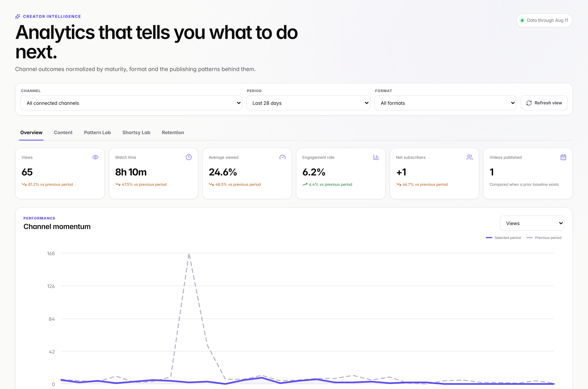588x389 pixels.
Task: Click the 84 y-axis label
Action: [52, 319]
